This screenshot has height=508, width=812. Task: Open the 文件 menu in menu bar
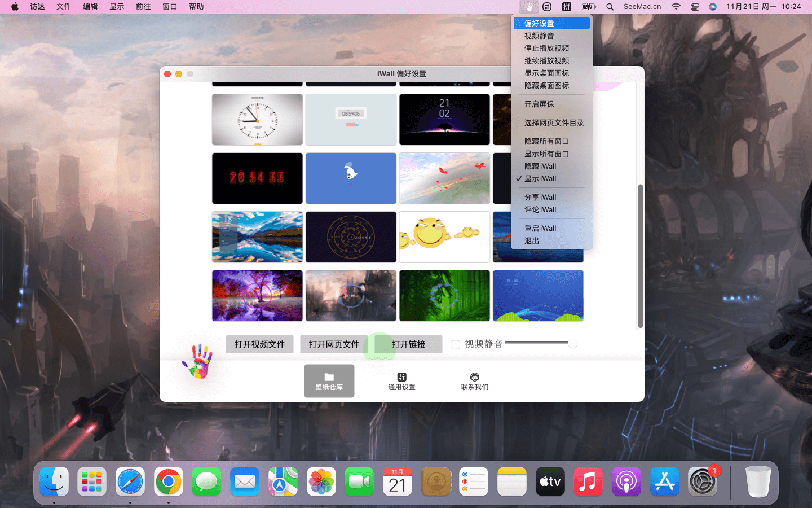64,7
